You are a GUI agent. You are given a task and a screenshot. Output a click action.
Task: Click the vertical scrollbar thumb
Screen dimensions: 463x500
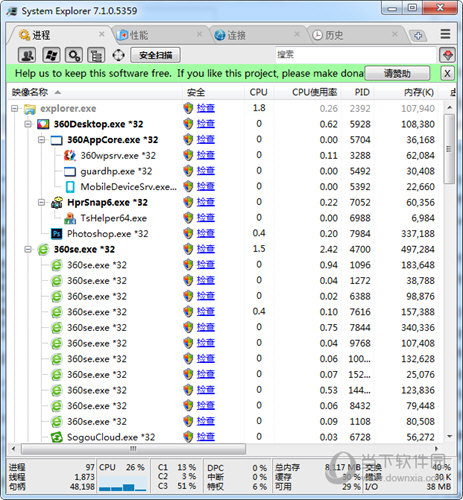point(449,149)
